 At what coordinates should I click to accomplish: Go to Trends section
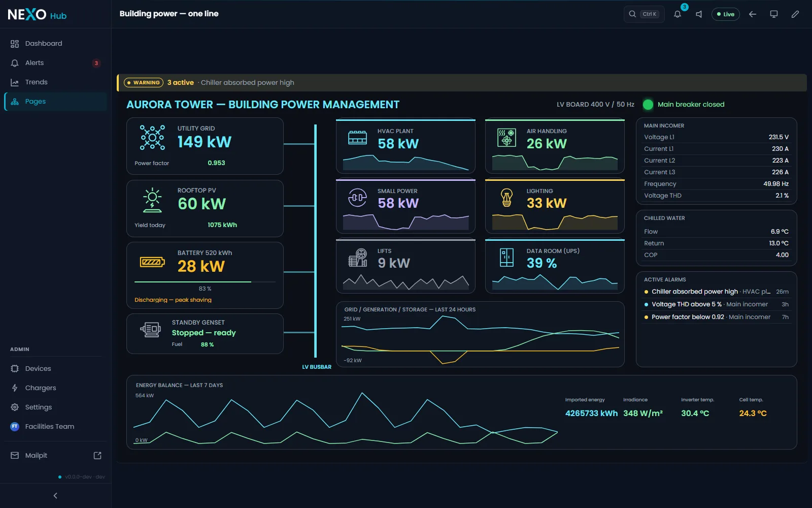click(56, 82)
